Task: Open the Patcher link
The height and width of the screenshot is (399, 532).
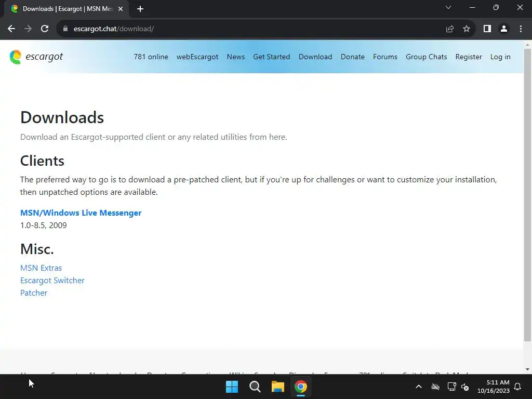Action: pos(34,293)
